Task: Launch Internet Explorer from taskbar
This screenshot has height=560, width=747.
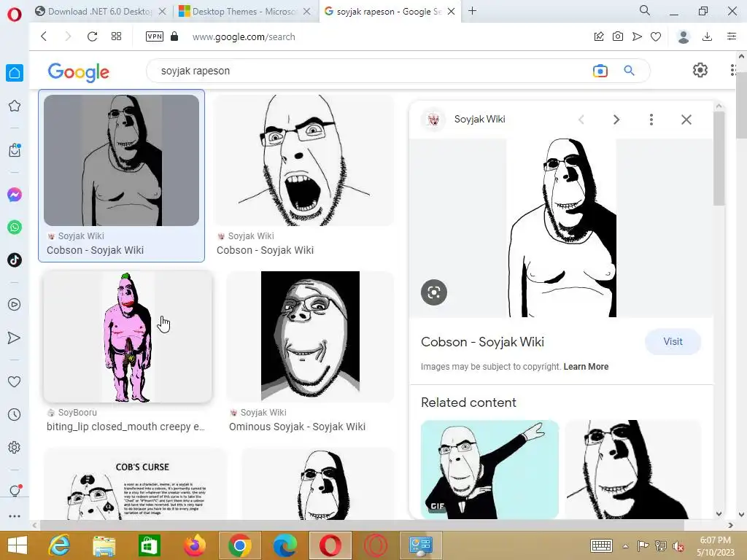Action: tap(60, 545)
